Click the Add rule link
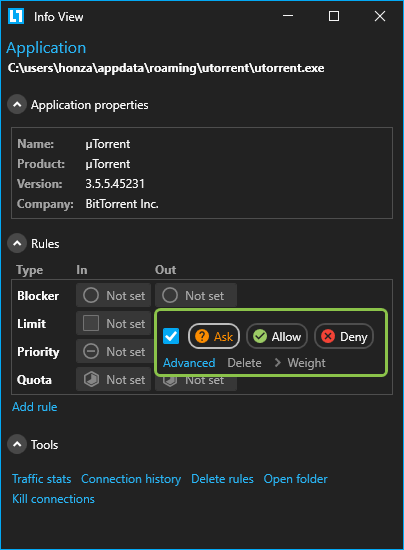The image size is (404, 550). [34, 407]
